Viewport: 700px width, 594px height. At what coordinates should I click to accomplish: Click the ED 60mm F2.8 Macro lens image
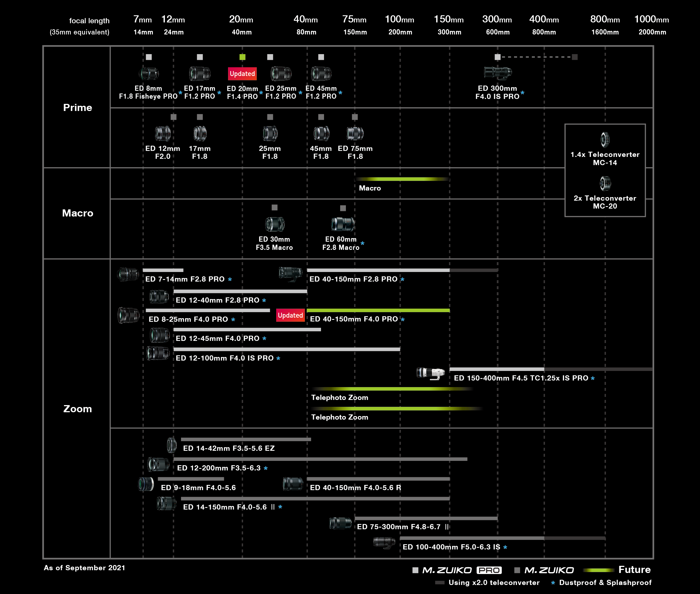pos(343,224)
